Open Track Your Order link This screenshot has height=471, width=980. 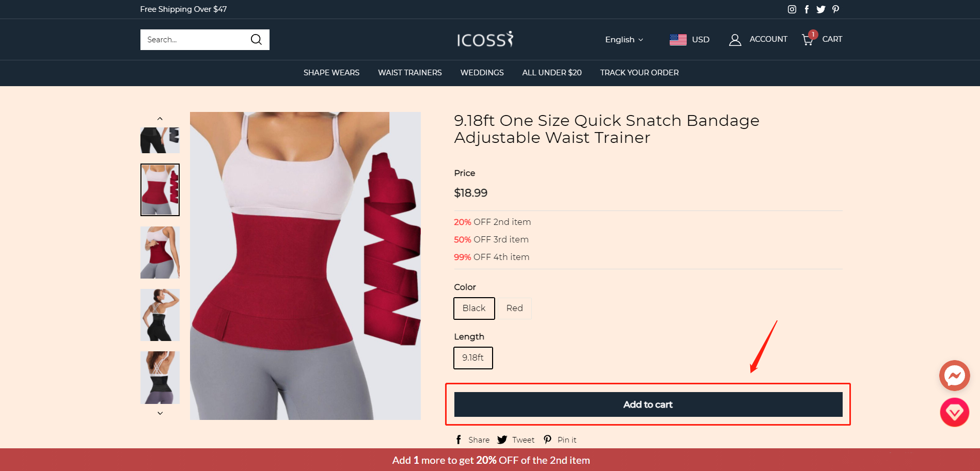tap(639, 73)
